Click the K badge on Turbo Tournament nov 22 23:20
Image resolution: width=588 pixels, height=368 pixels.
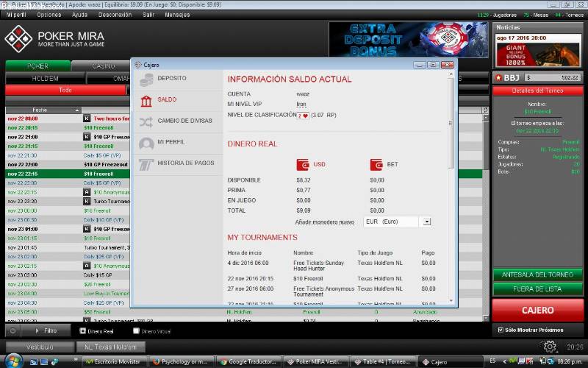[x=87, y=201]
